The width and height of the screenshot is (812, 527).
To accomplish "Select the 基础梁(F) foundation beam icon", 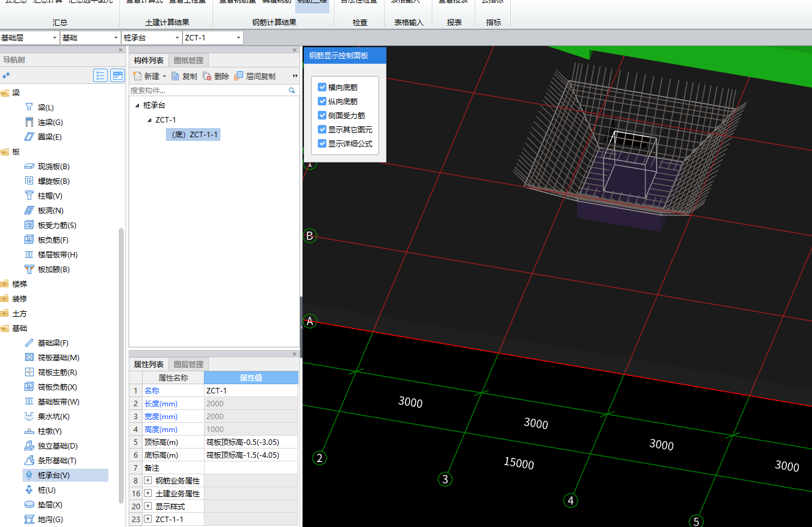I will coord(29,343).
